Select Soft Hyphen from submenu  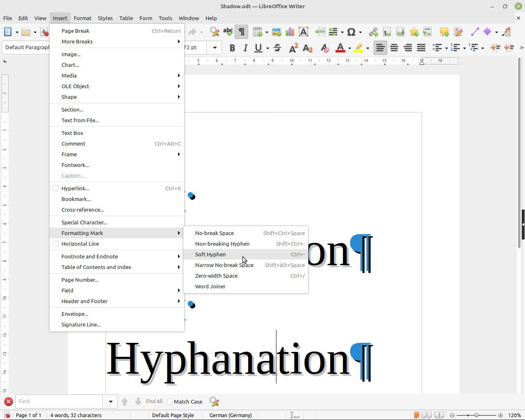(246, 254)
